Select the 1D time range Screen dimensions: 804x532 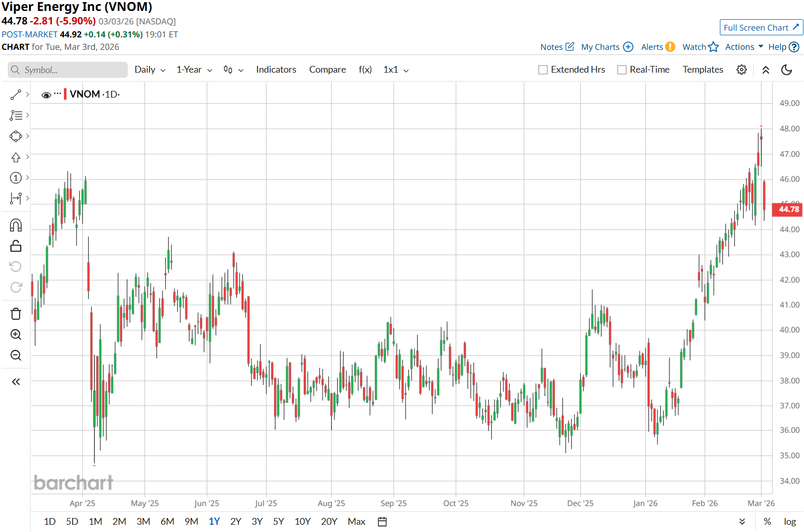pyautogui.click(x=50, y=522)
